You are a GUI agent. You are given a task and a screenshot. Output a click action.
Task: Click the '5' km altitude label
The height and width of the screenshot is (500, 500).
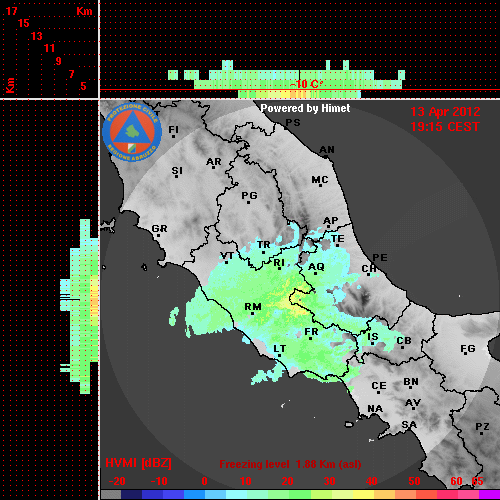[x=83, y=86]
